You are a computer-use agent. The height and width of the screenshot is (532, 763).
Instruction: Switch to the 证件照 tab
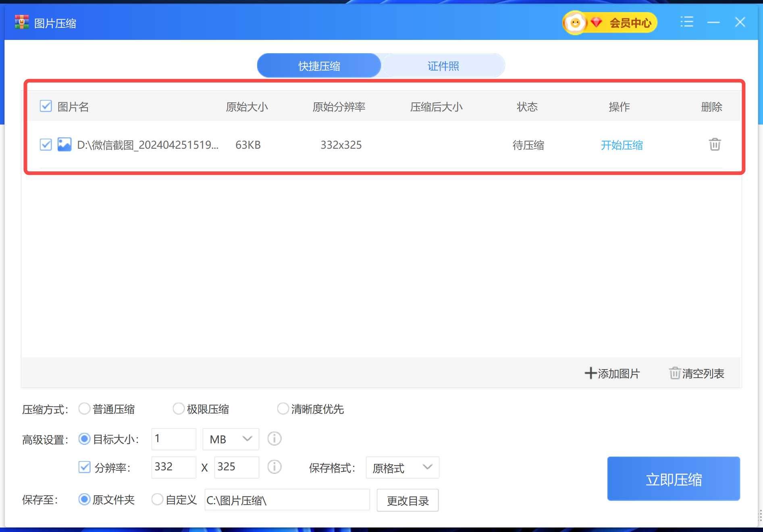click(x=443, y=66)
